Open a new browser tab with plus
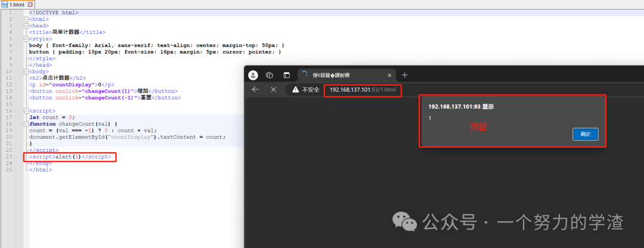644x248 pixels. tap(404, 75)
